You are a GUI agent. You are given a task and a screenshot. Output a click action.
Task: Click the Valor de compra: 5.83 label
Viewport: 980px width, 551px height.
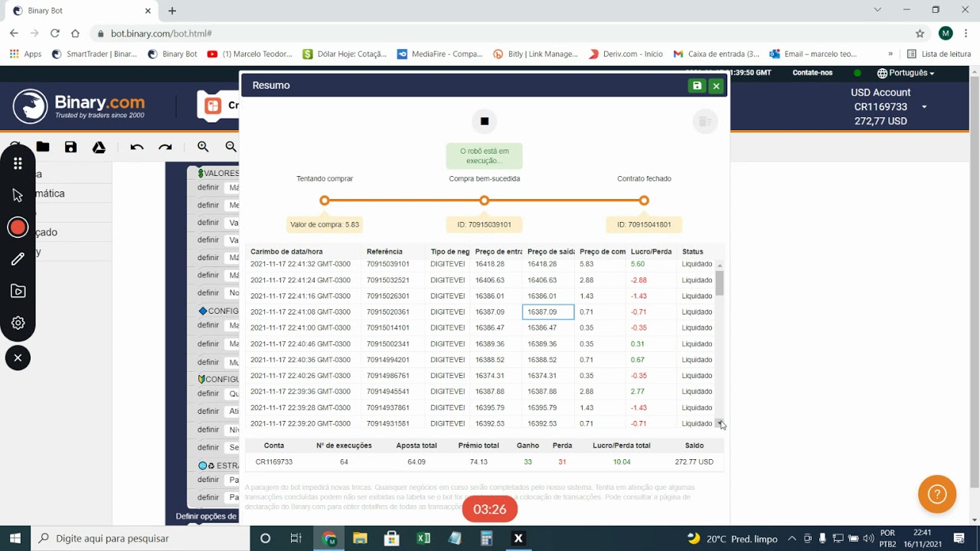[325, 224]
